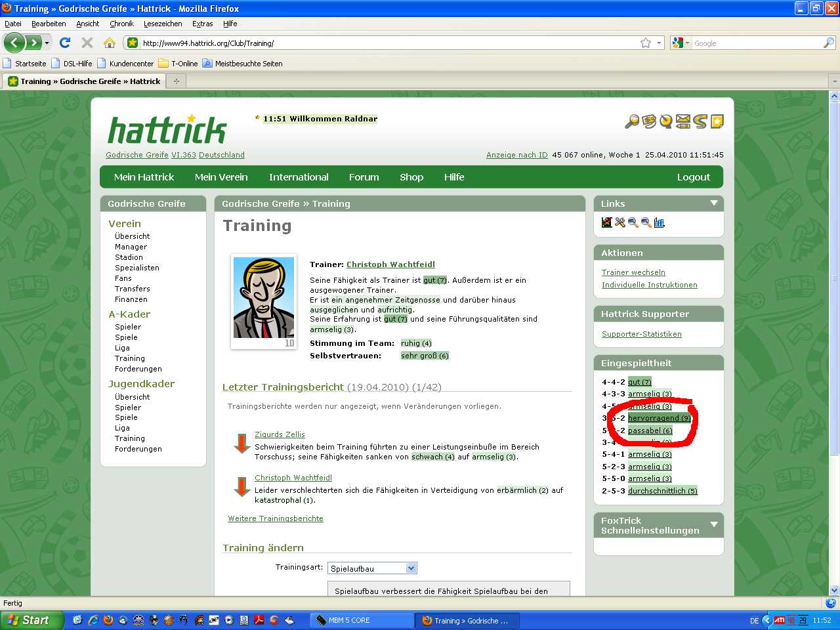The image size is (840, 630).
Task: Open the mail envelope icon in header
Action: (x=683, y=121)
